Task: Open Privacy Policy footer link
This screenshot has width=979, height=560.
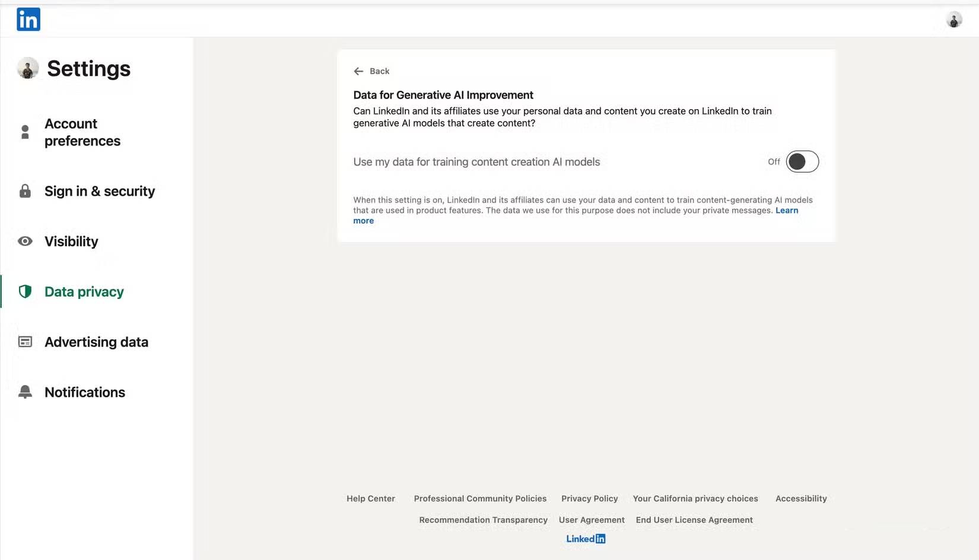Action: click(589, 498)
